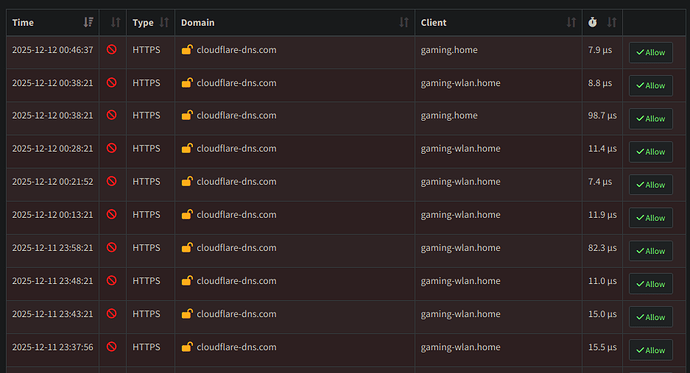690x373 pixels.
Task: Click blocked icon in 23:37:56 row
Action: pyautogui.click(x=112, y=347)
